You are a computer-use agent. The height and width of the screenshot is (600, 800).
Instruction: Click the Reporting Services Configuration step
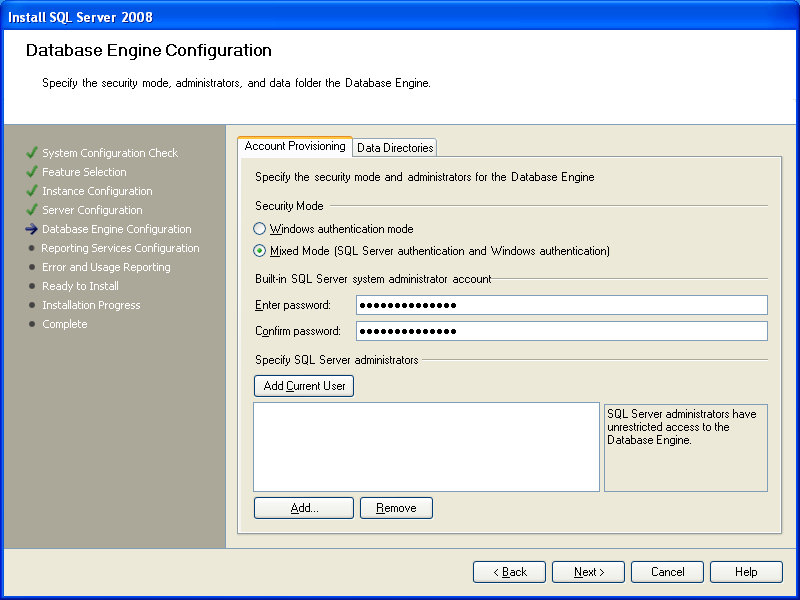(120, 248)
